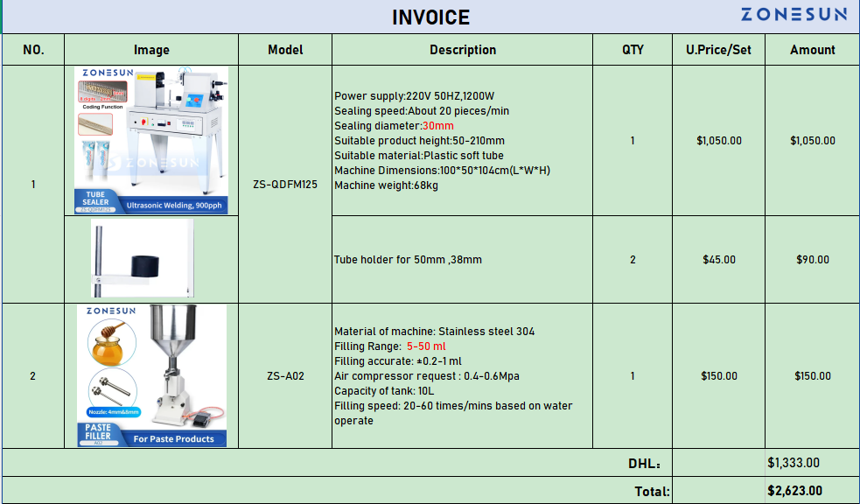Screen dimensions: 860x504
Task: Click the Power supply:220V 50HZ,1200W line
Action: (414, 96)
